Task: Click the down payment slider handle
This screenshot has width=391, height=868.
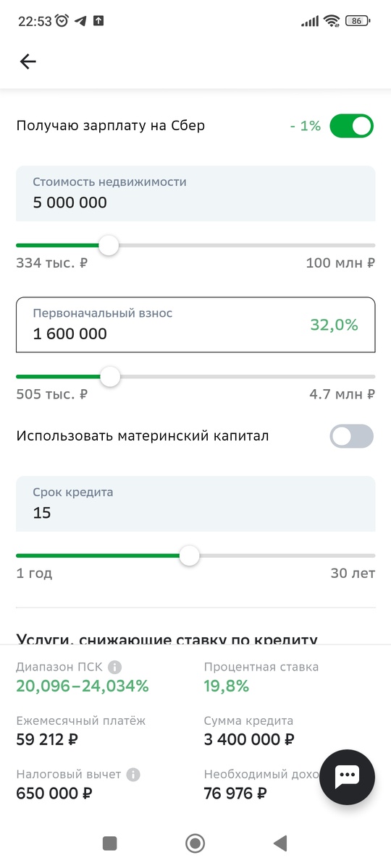Action: [110, 377]
